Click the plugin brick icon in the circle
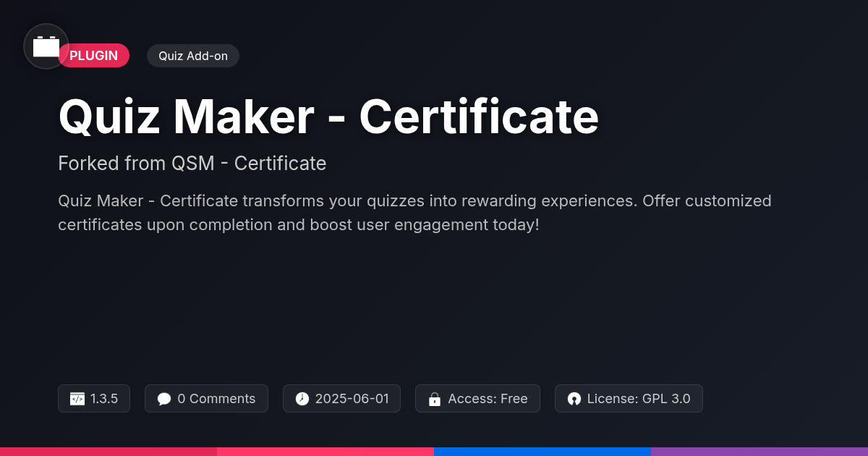This screenshot has width=868, height=456. 46,46
